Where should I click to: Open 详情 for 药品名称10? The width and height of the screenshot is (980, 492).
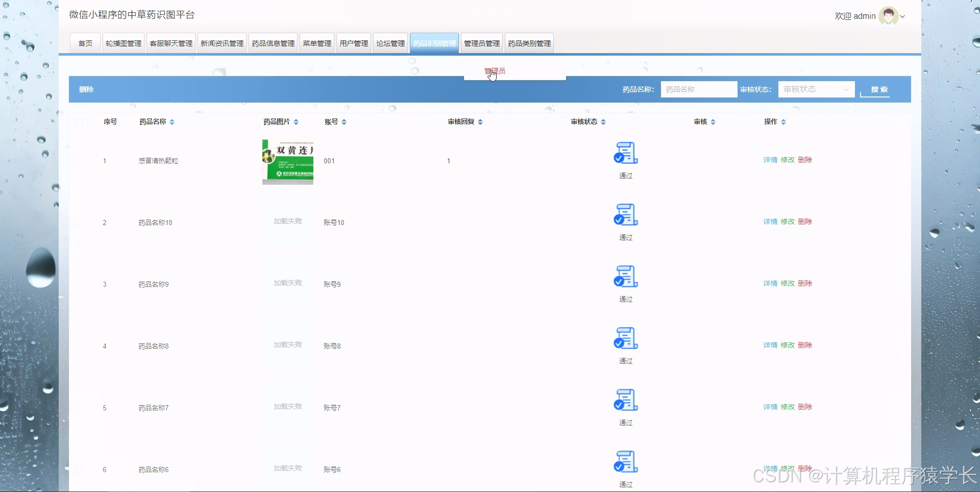(x=770, y=222)
